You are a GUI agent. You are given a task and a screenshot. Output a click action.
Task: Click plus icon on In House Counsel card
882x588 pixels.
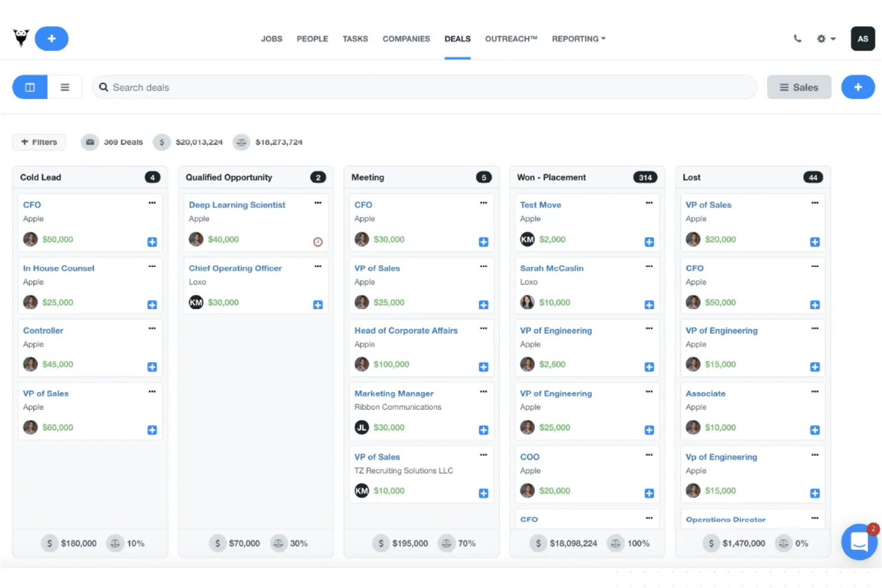[152, 305]
